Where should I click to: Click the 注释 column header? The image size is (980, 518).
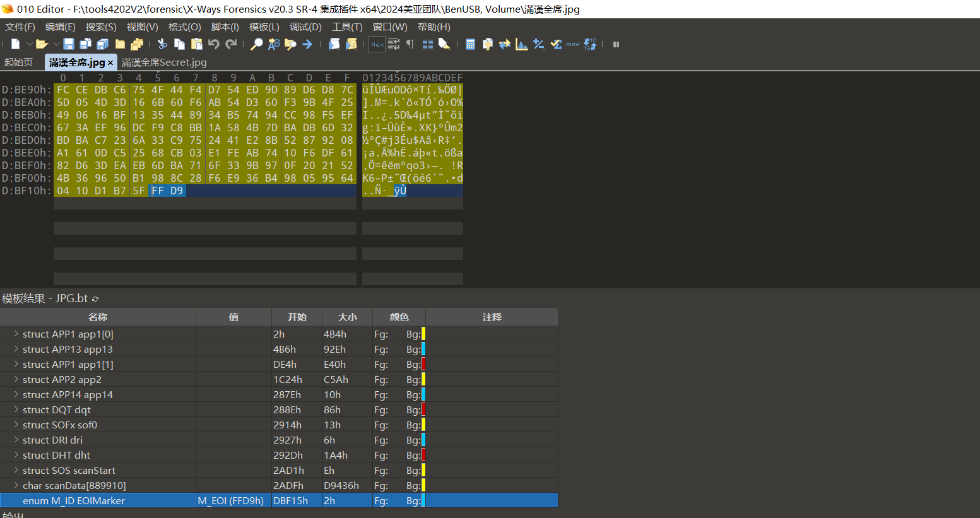point(492,317)
